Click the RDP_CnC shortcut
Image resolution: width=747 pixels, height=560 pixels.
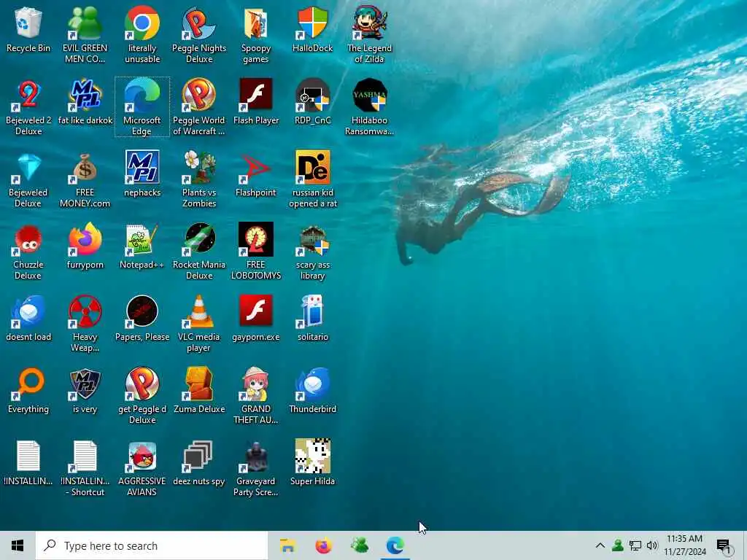pos(312,102)
